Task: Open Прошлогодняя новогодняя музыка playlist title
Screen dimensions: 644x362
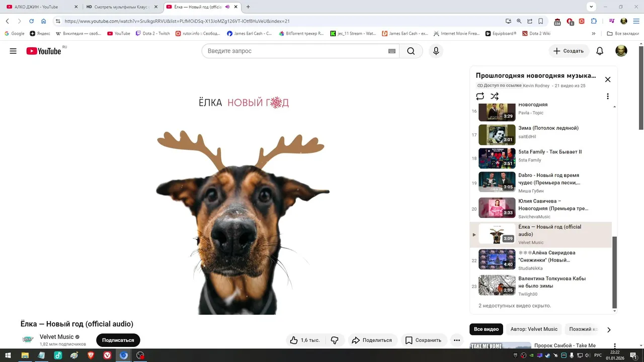Action: tap(536, 76)
